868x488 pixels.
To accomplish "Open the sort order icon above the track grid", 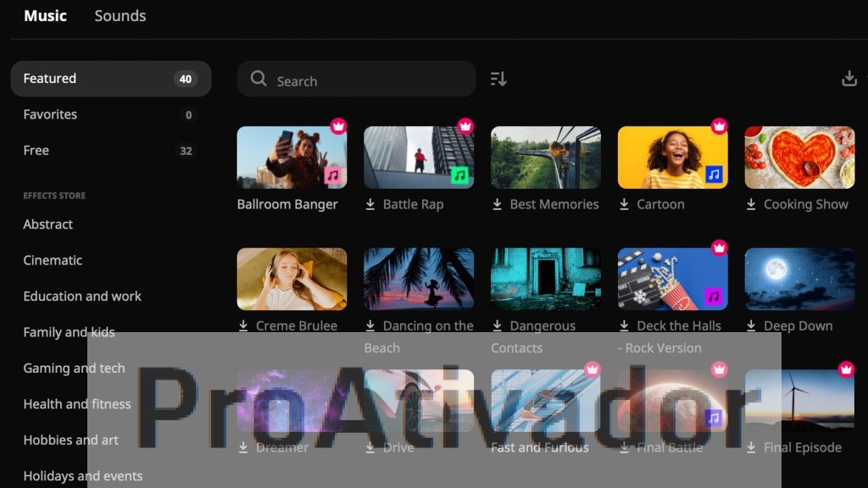I will [498, 78].
